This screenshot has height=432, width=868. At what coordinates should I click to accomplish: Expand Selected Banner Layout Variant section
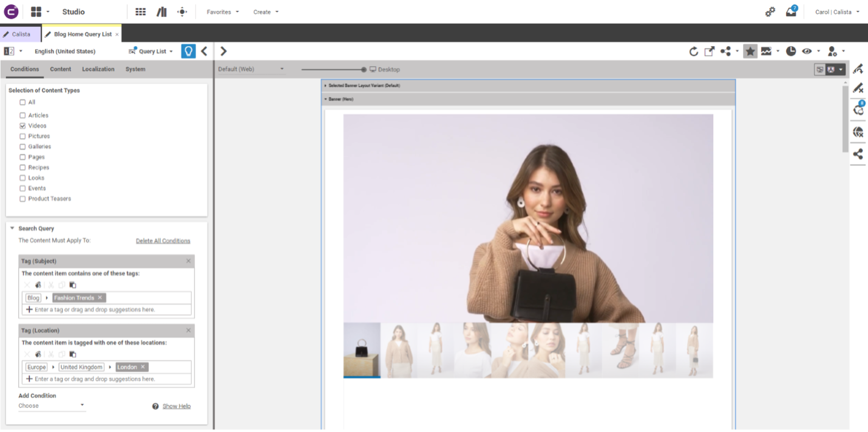326,86
